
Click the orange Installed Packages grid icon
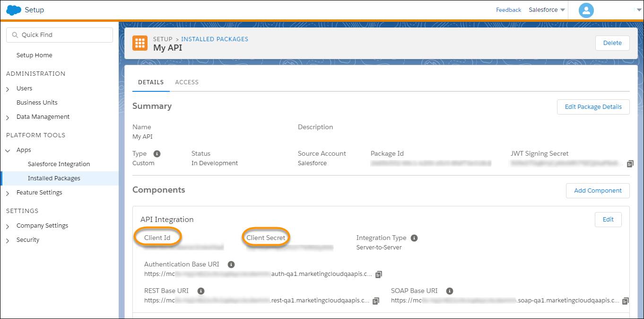(139, 43)
